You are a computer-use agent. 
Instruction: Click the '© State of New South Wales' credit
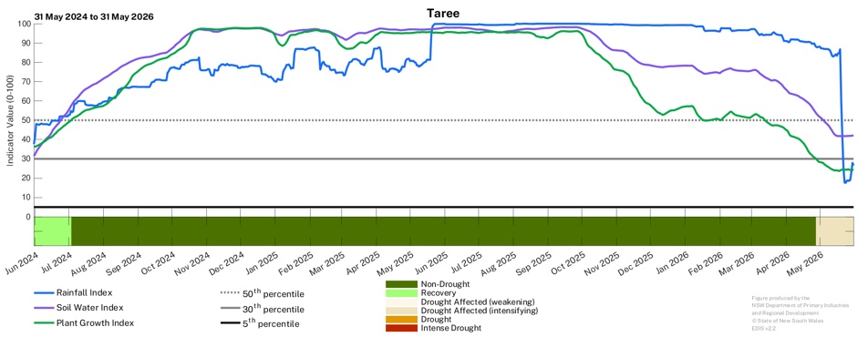pyautogui.click(x=787, y=321)
